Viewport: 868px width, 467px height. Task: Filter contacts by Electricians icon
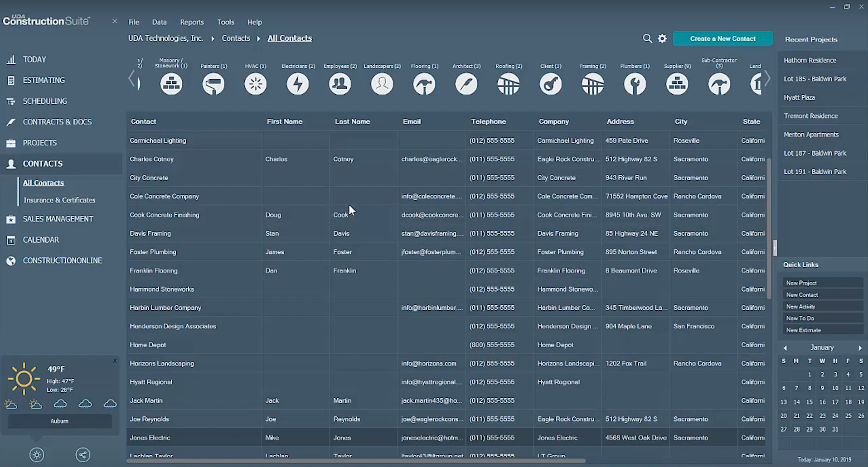pyautogui.click(x=298, y=84)
